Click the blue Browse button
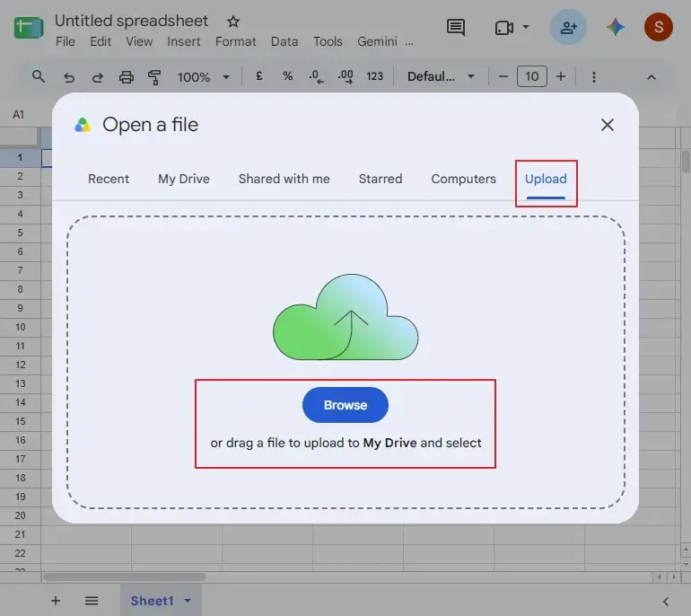Screen dimensions: 691x616 click(345, 405)
